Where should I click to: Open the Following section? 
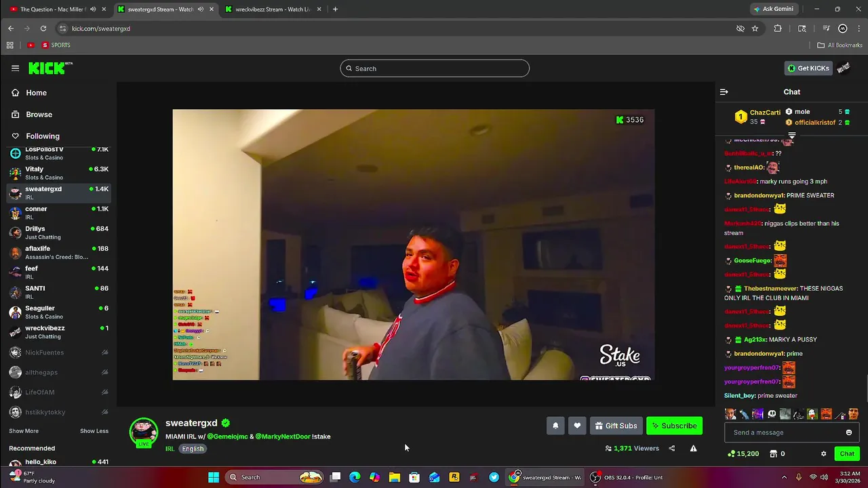(x=42, y=136)
